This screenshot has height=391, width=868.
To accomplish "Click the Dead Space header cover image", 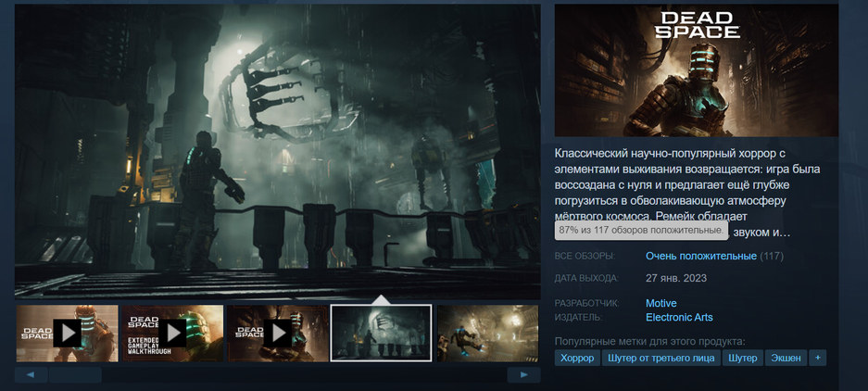I will click(x=697, y=70).
